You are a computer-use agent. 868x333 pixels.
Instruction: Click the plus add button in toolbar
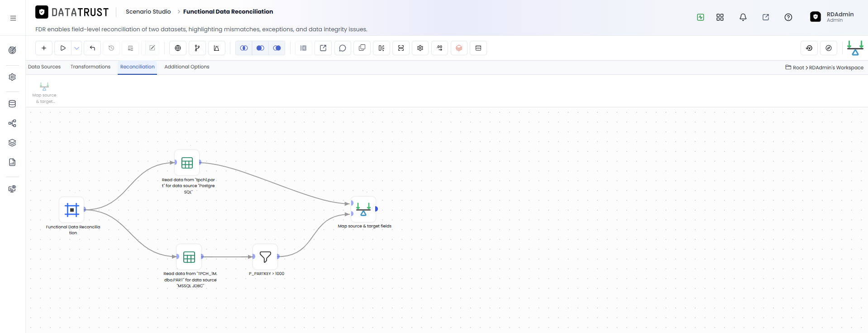44,48
